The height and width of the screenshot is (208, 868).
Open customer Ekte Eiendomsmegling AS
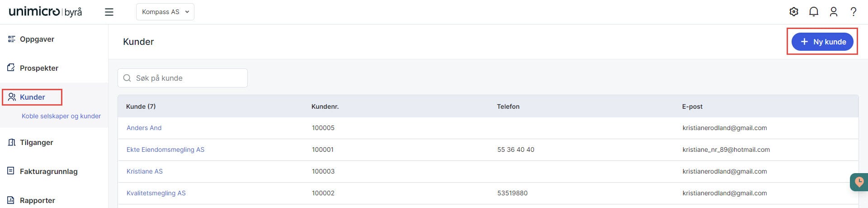[165, 150]
